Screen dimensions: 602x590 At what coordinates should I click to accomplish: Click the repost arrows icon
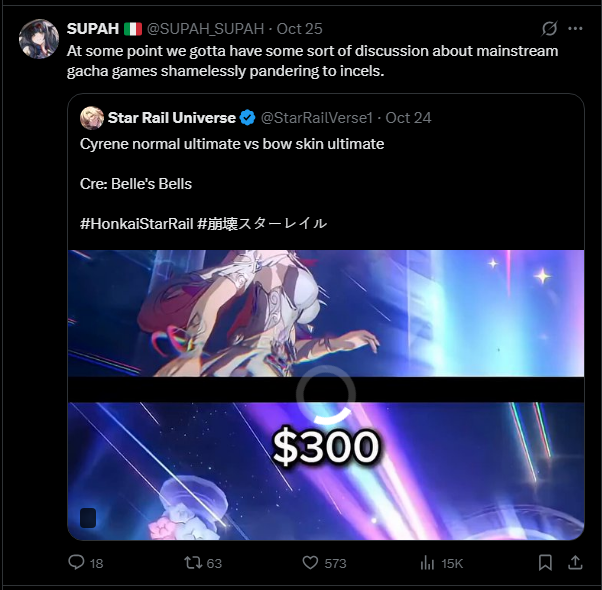(193, 563)
